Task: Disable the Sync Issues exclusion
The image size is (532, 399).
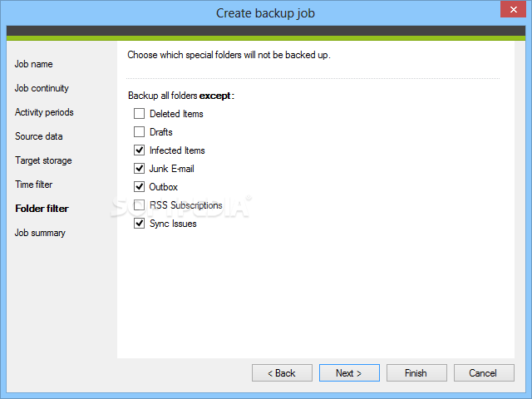Action: coord(140,224)
